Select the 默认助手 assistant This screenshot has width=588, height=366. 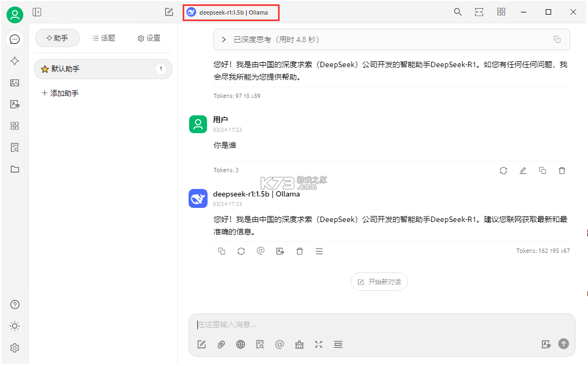click(103, 69)
